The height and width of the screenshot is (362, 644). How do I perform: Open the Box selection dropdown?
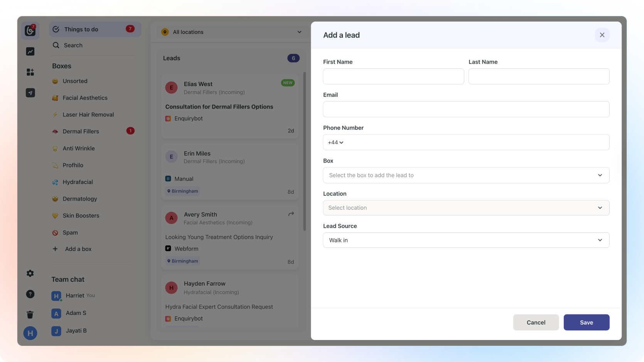466,175
